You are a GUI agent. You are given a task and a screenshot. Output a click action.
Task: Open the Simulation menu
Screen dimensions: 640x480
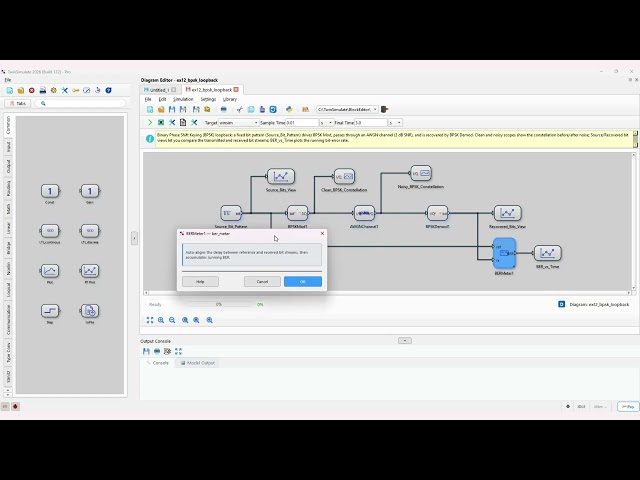[x=183, y=99]
